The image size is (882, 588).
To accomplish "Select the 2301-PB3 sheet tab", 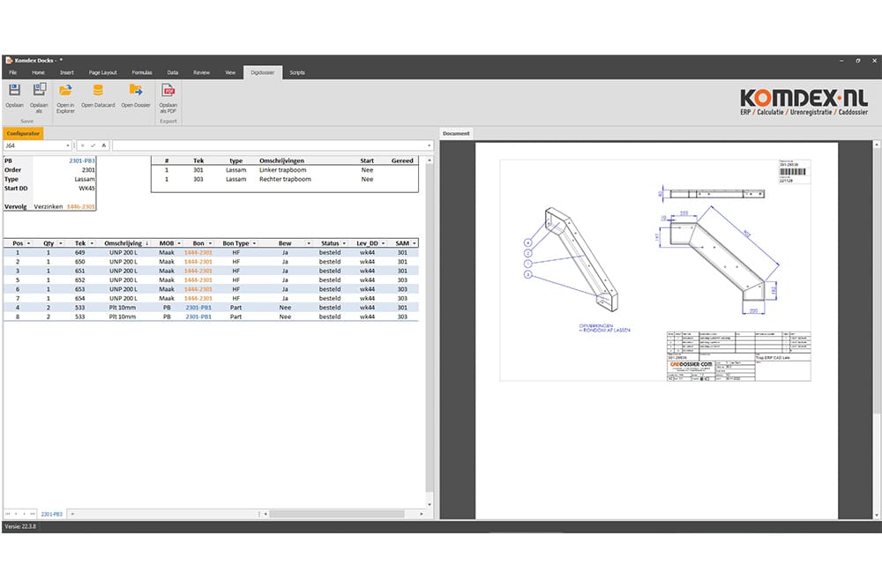I will pos(52,514).
